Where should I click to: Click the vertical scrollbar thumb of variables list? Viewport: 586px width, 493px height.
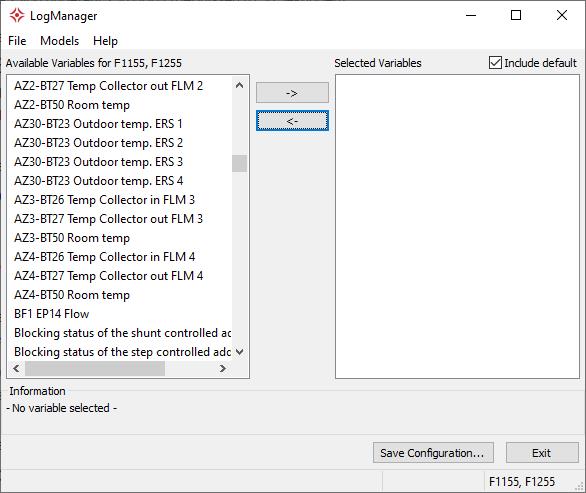(240, 163)
